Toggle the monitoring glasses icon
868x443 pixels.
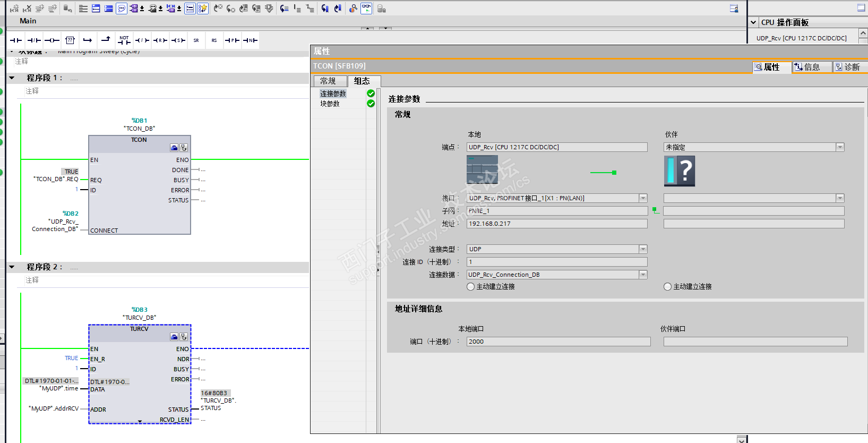tap(366, 8)
